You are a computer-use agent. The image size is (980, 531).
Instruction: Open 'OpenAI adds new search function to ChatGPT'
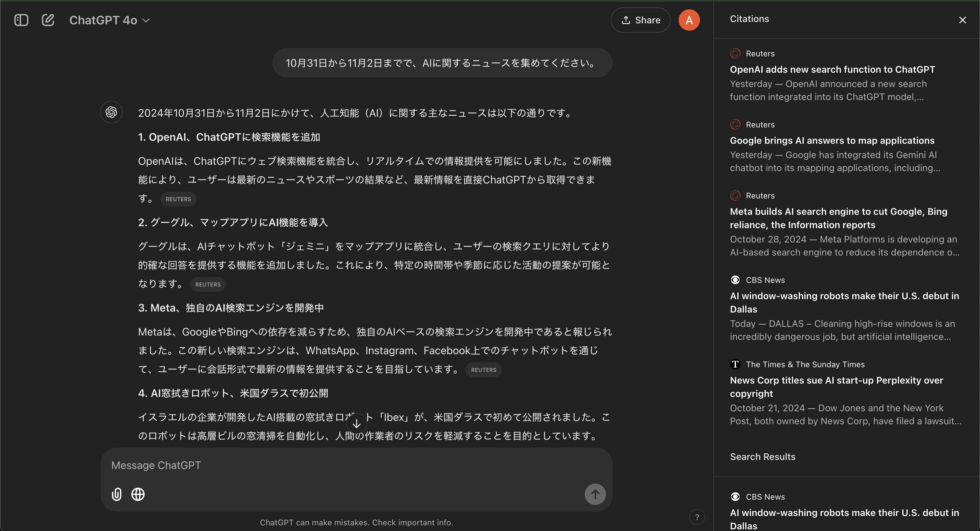[832, 69]
